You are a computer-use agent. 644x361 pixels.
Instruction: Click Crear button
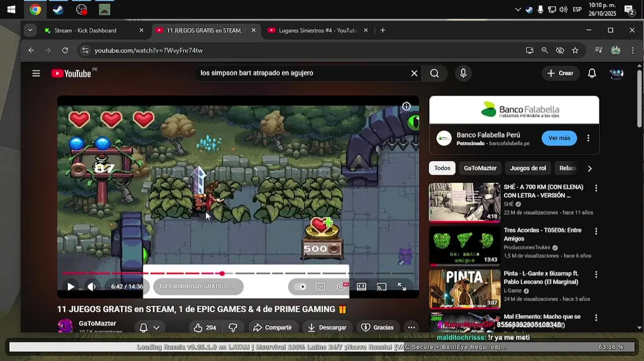tap(560, 73)
